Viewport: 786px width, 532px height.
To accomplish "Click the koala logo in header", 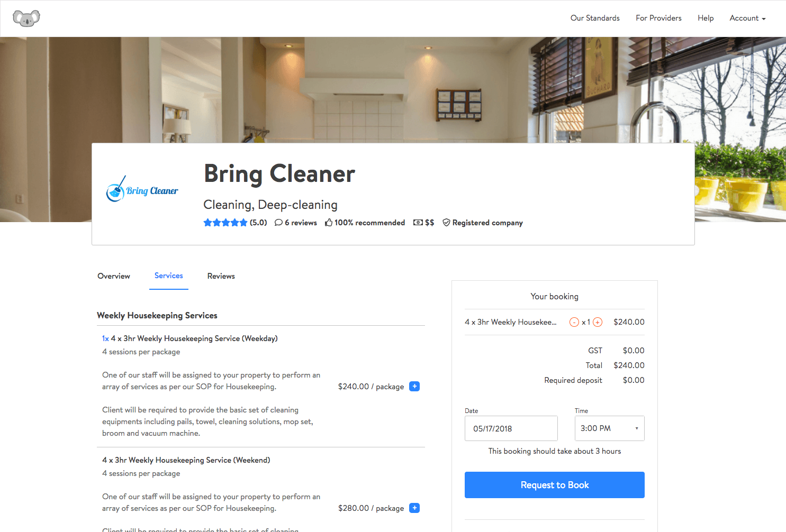I will coord(26,18).
